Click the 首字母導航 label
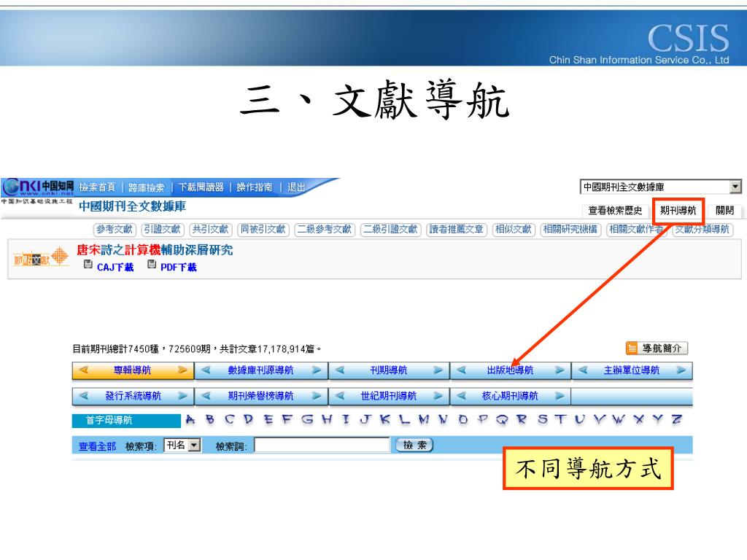The height and width of the screenshot is (560, 747). pyautogui.click(x=109, y=420)
